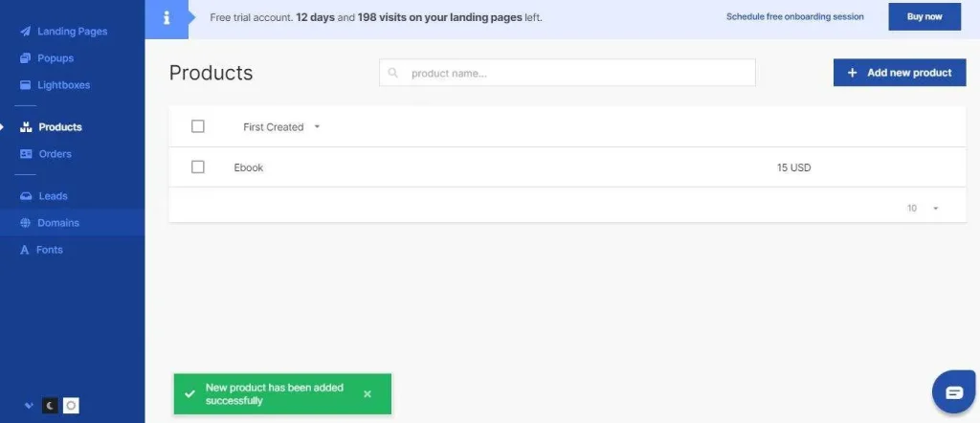This screenshot has width=980, height=423.
Task: Dismiss the product added success notification
Action: coord(367,394)
